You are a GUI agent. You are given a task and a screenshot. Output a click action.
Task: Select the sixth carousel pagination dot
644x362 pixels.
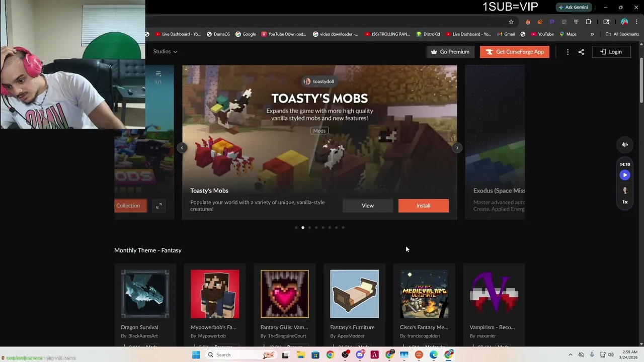330,228
